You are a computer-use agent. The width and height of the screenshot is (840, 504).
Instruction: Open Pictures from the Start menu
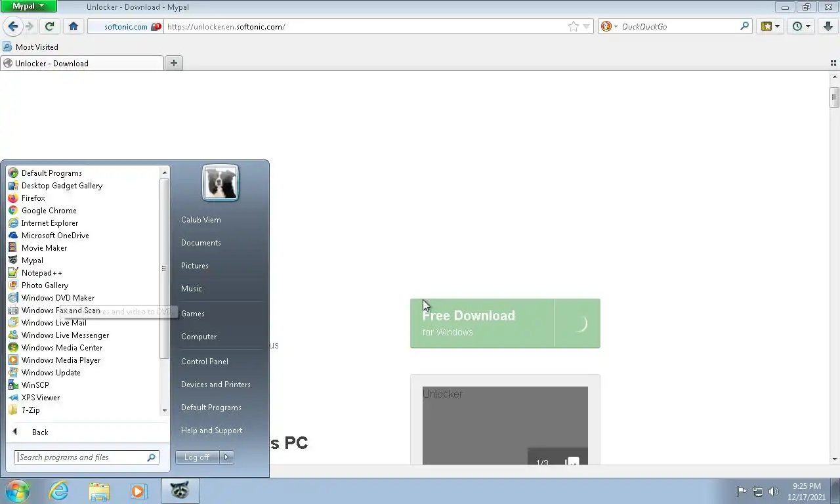coord(195,266)
